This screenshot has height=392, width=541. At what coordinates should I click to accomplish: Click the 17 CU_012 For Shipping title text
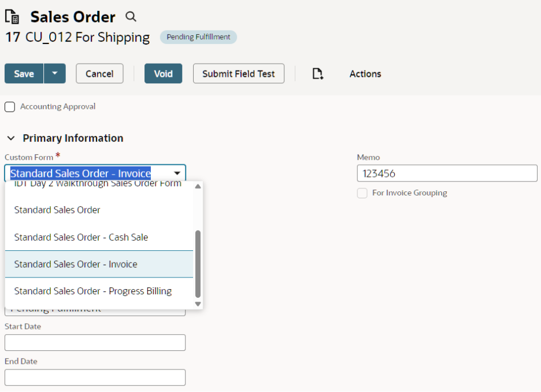[x=77, y=37]
